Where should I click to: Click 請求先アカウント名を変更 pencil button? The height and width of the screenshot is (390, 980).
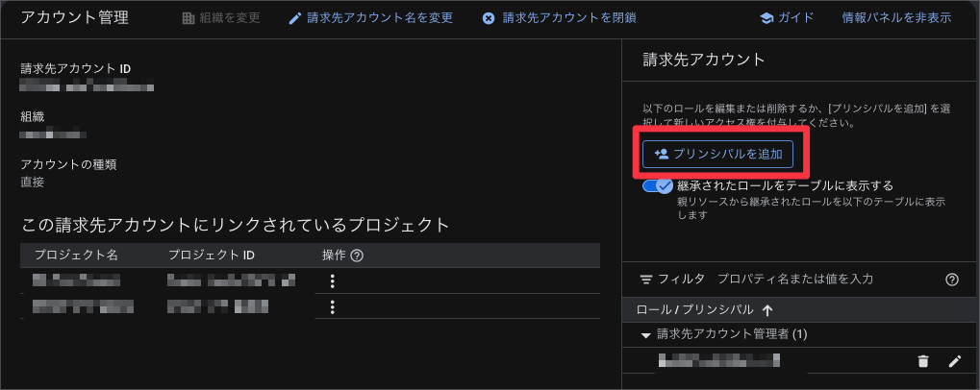pyautogui.click(x=370, y=18)
